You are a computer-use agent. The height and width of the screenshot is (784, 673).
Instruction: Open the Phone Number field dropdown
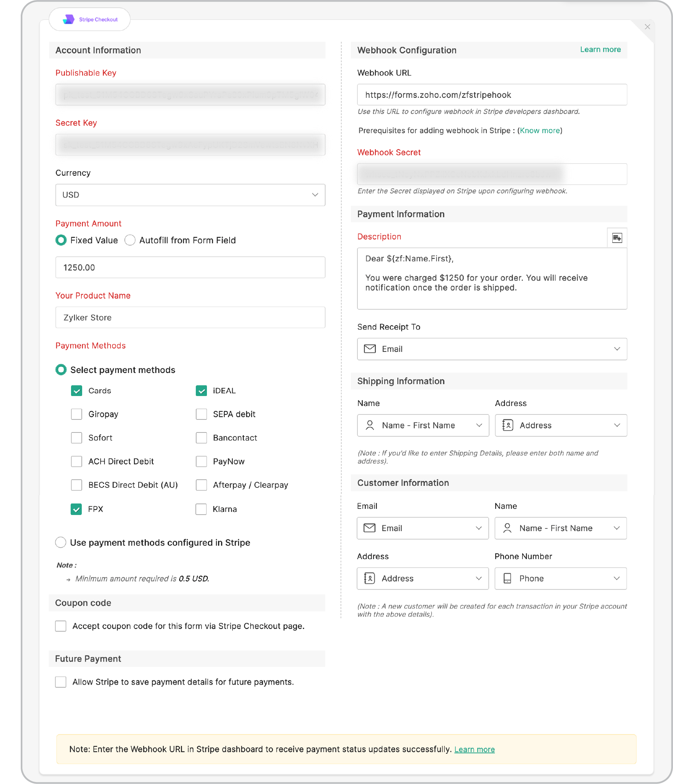click(617, 578)
